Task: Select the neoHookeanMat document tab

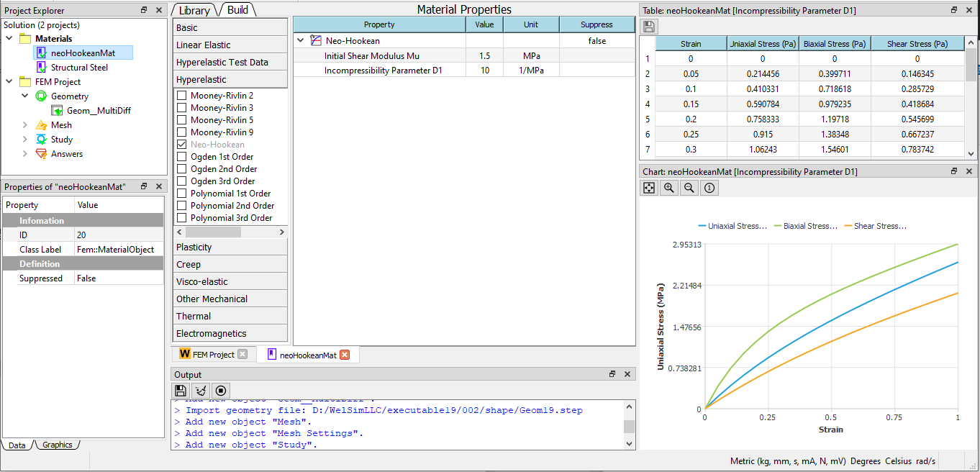Action: click(x=308, y=355)
